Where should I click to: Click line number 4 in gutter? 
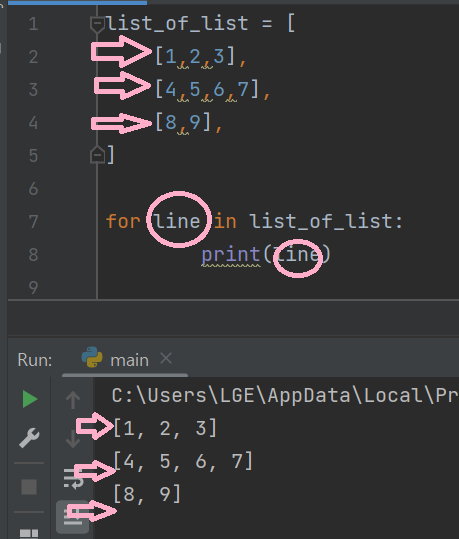(x=33, y=123)
